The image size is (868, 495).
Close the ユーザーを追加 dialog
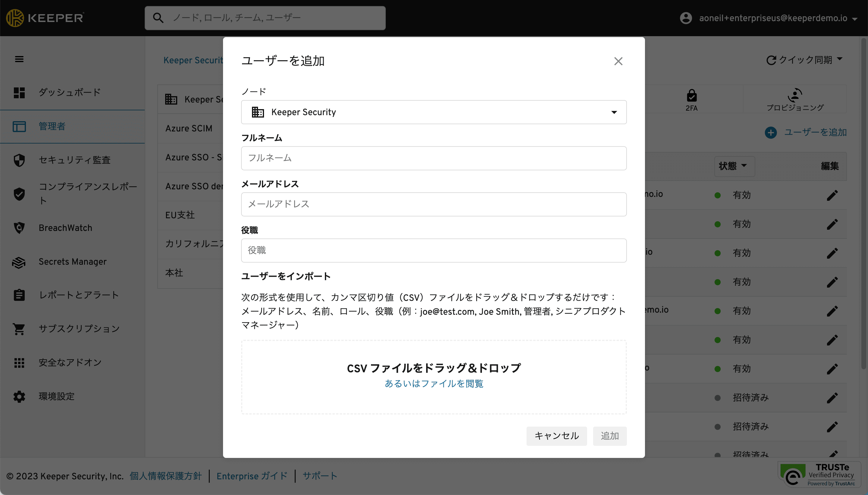point(618,61)
